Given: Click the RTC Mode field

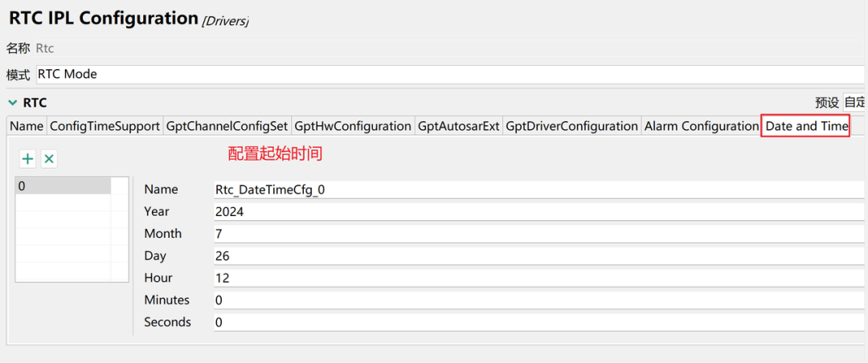Looking at the screenshot, I should [x=450, y=75].
